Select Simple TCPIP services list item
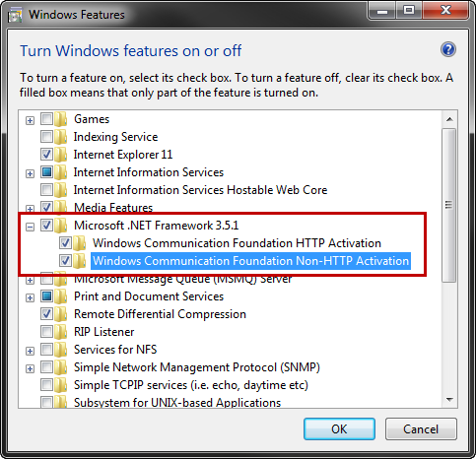 coord(191,385)
